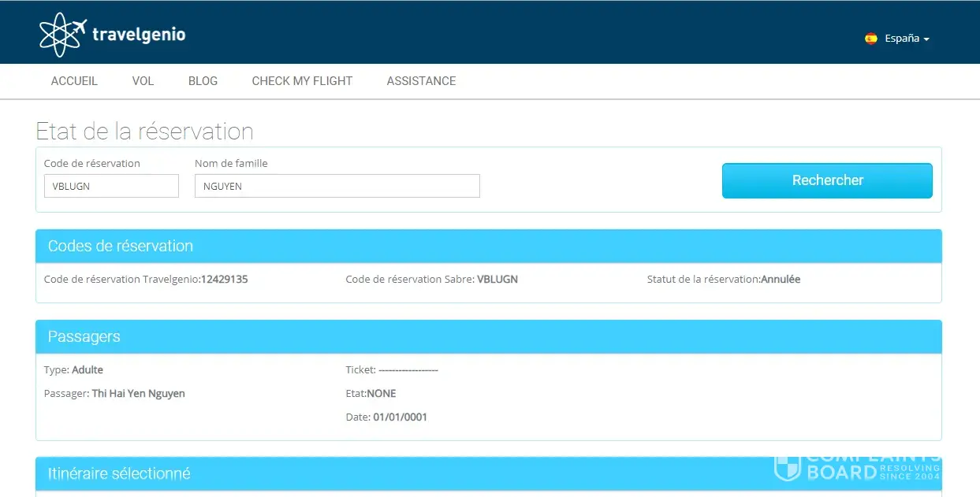Click the Annulée reservation status text

(x=780, y=280)
